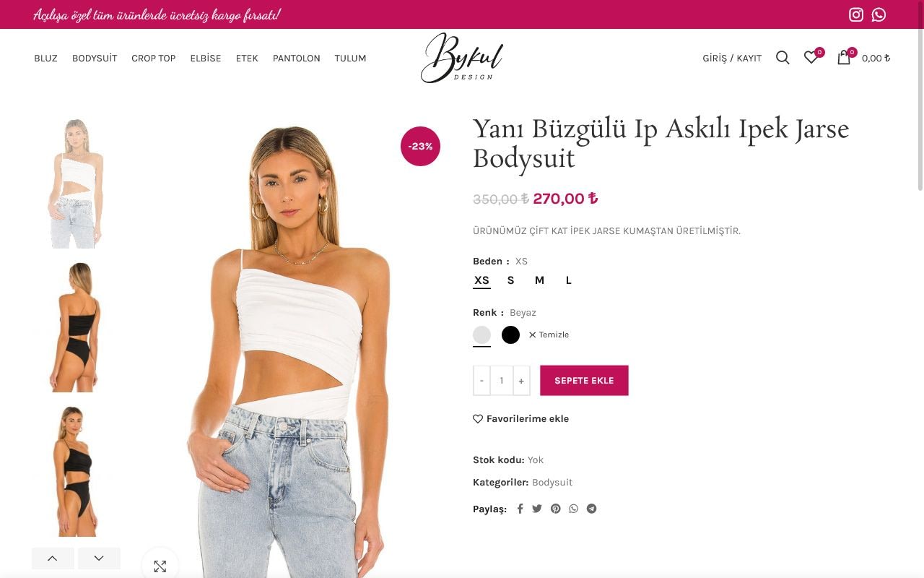The width and height of the screenshot is (924, 578).
Task: Select size L
Action: pyautogui.click(x=569, y=280)
